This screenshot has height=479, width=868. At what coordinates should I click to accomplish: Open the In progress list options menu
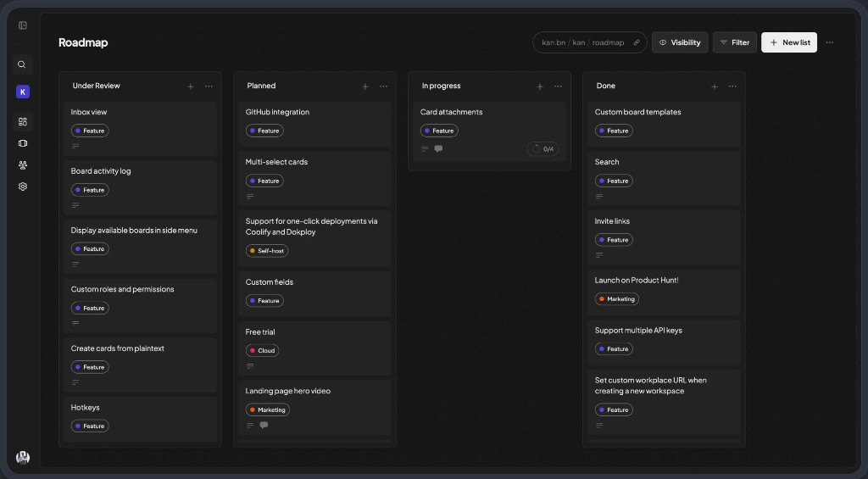point(558,86)
